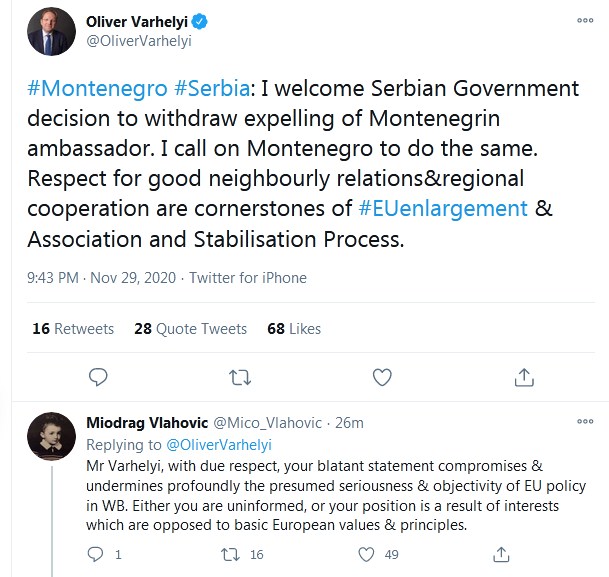Image resolution: width=609 pixels, height=577 pixels.
Task: Open Miodrag Vlahovic's profile picture
Action: (x=51, y=436)
